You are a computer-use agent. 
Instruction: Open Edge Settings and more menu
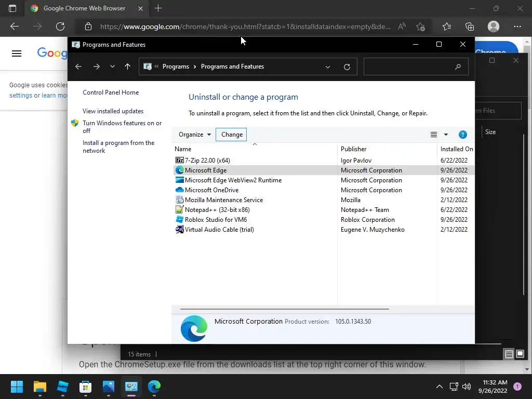[x=517, y=26]
